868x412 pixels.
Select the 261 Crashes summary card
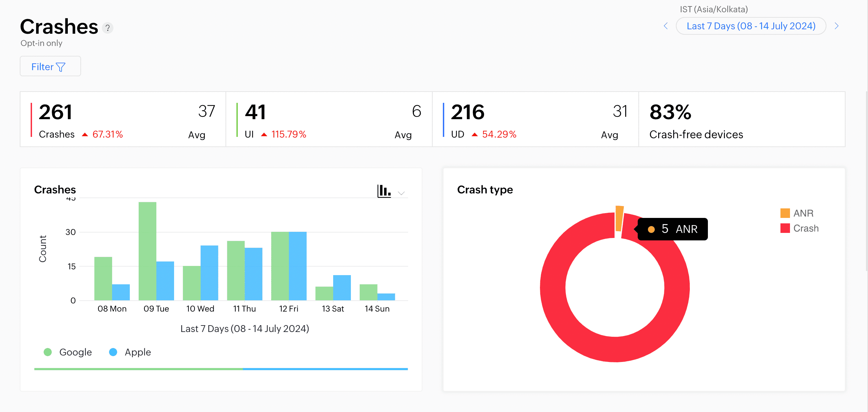pyautogui.click(x=123, y=119)
